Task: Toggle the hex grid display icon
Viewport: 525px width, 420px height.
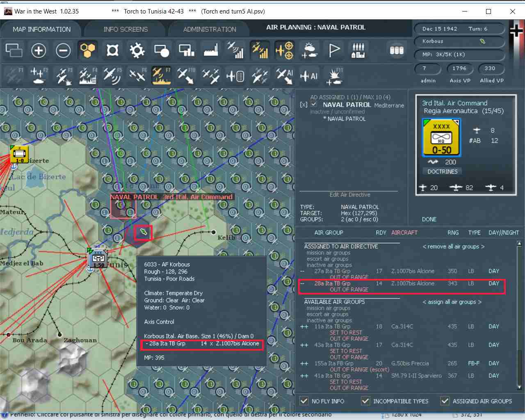Action: point(88,50)
